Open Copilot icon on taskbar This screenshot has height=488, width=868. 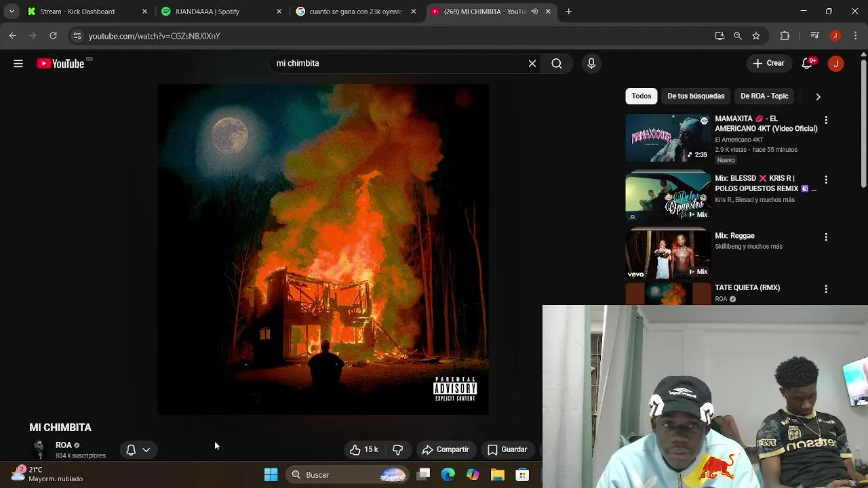pos(473,475)
